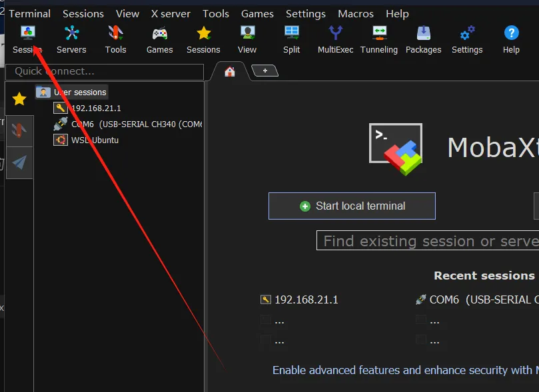Open a new tab with plus button

pos(265,71)
